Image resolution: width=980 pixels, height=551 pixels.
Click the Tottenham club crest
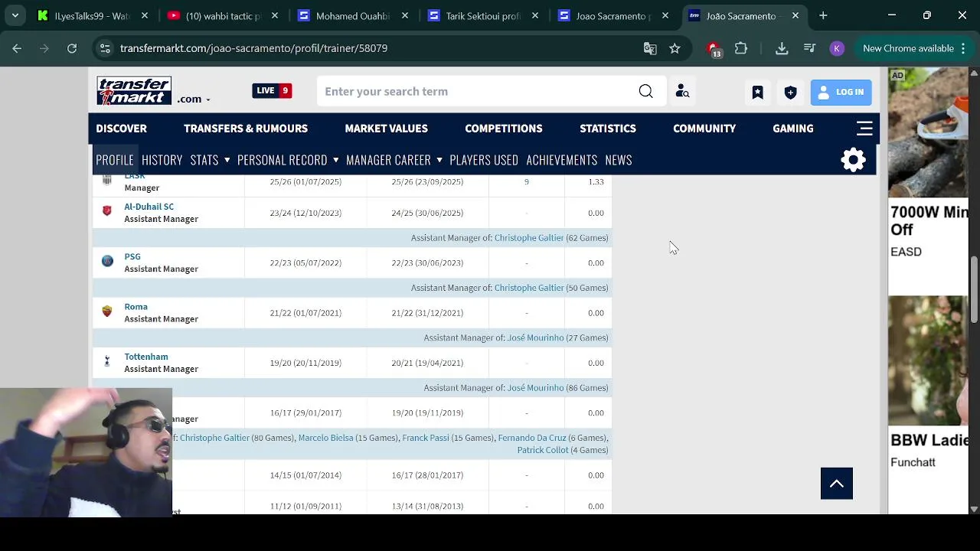pyautogui.click(x=107, y=361)
